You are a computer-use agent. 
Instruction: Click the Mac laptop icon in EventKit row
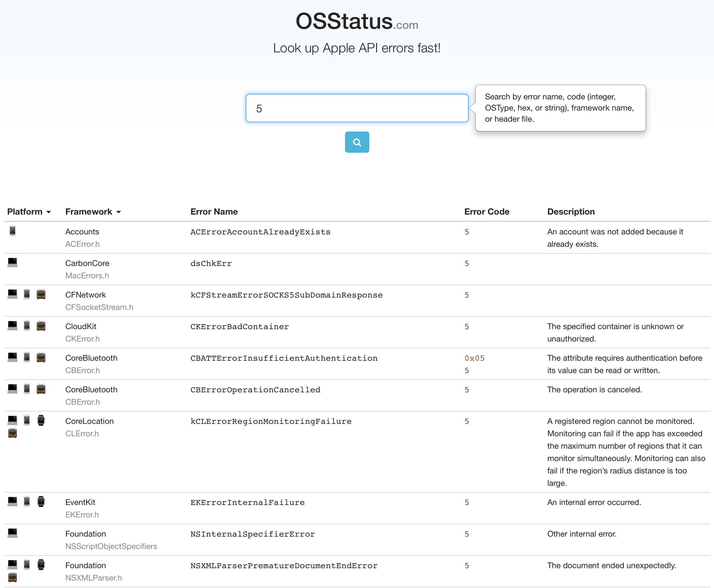point(12,501)
